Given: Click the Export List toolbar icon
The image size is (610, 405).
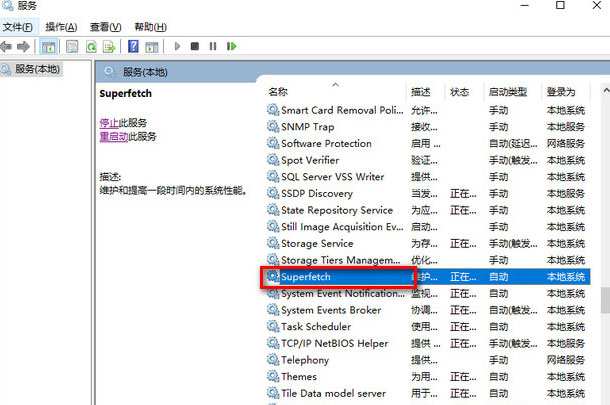Looking at the screenshot, I should (x=109, y=47).
